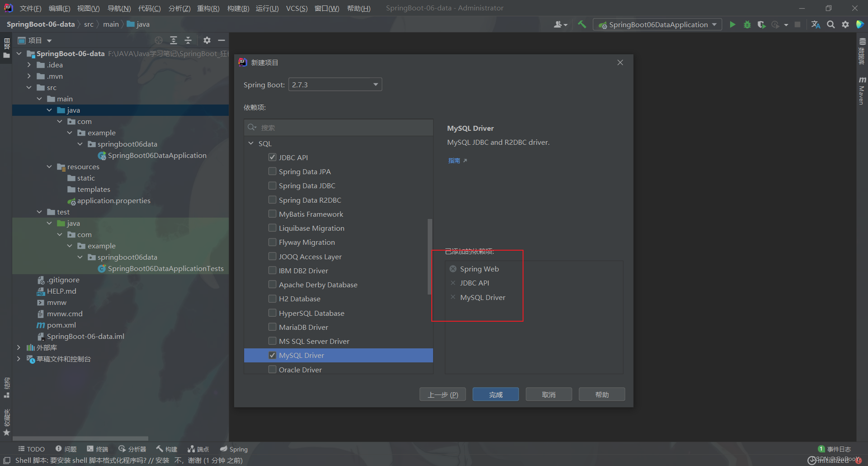Viewport: 868px width, 466px height.
Task: Hide the project panel with minus icon
Action: click(222, 40)
